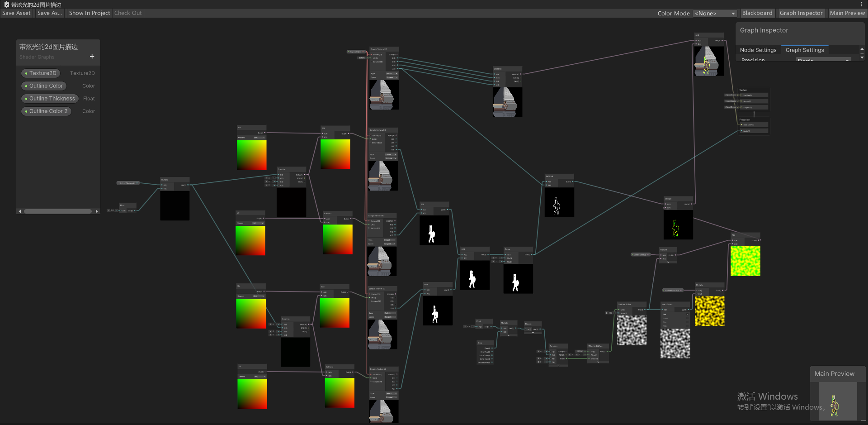Viewport: 868px width, 425px height.
Task: Click the Save Asset button
Action: click(x=16, y=13)
